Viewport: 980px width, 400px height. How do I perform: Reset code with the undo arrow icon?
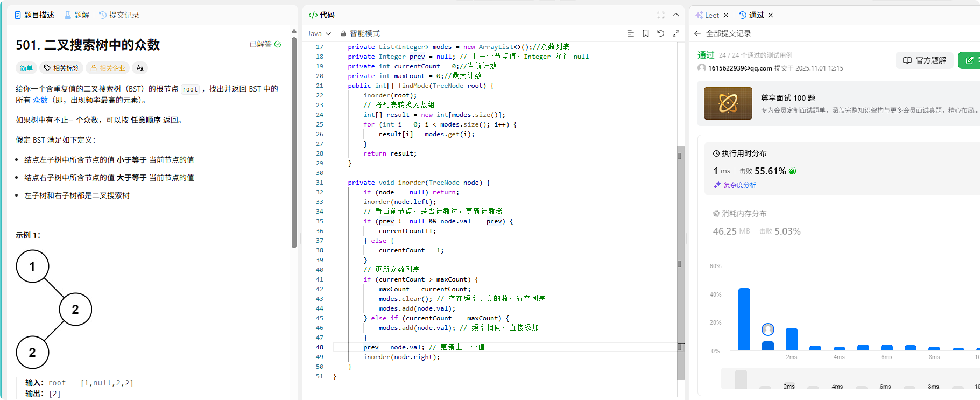coord(661,33)
